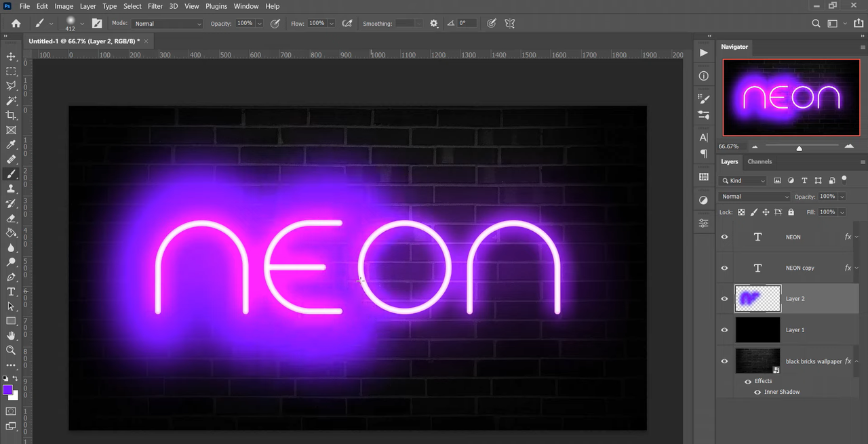Select the Dodge tool

[11, 262]
